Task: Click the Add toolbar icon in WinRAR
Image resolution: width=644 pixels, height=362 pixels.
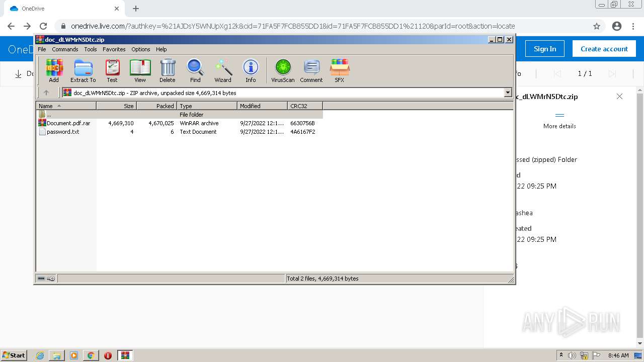Action: tap(54, 70)
